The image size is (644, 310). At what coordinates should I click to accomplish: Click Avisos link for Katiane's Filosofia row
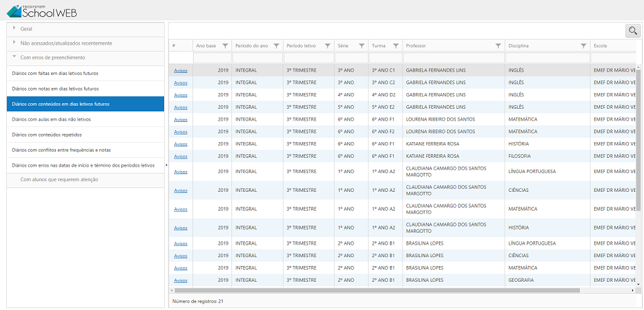[x=180, y=157]
